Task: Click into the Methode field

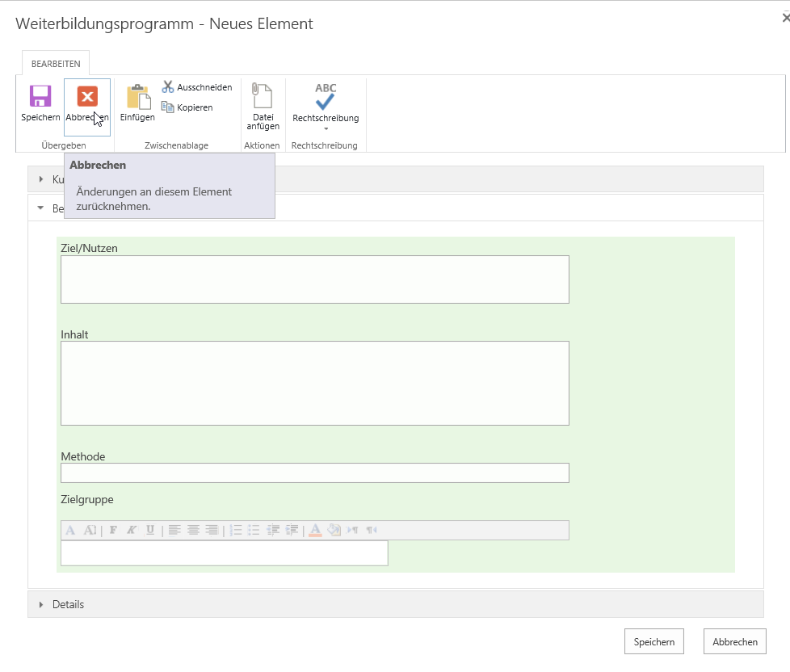Action: pyautogui.click(x=315, y=473)
